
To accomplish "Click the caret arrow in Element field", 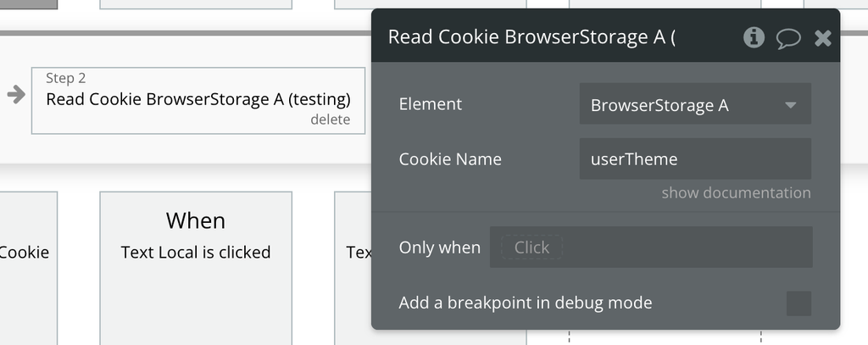I will pos(791,104).
